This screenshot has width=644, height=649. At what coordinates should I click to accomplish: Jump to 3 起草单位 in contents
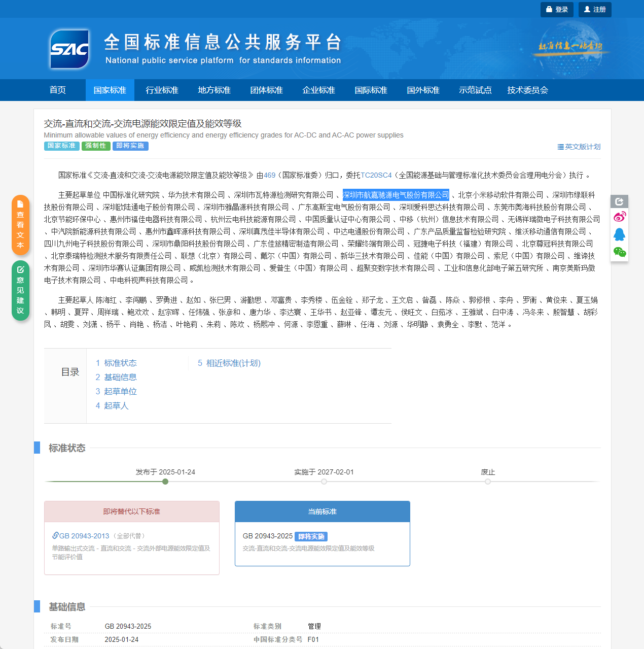[116, 392]
